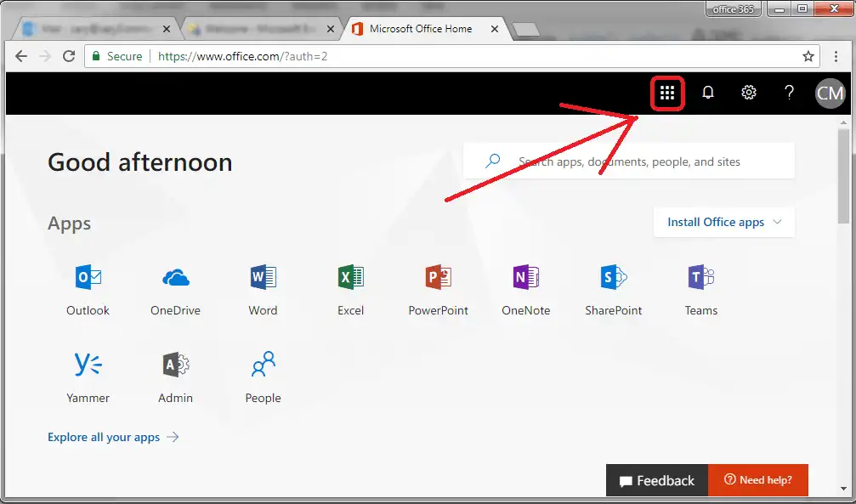Open the OneNote app
The image size is (856, 504).
525,289
